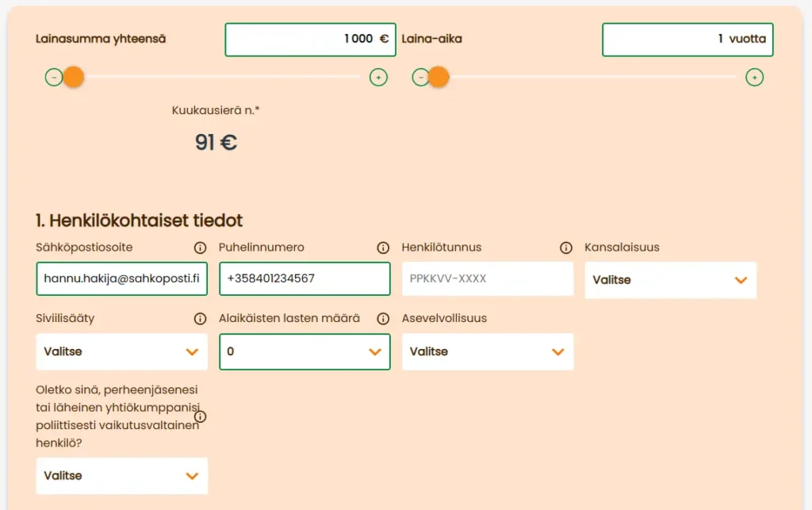
Task: Click the info icon beside Puhelinnumero
Action: pyautogui.click(x=383, y=247)
